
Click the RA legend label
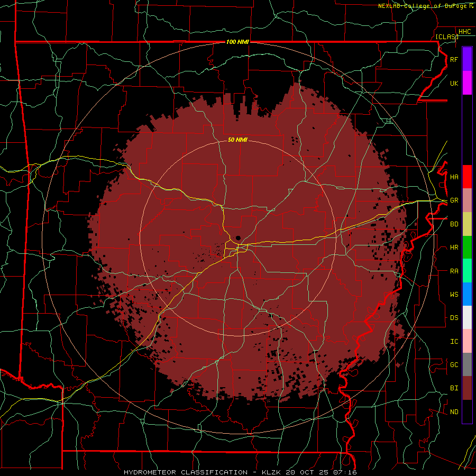click(454, 271)
